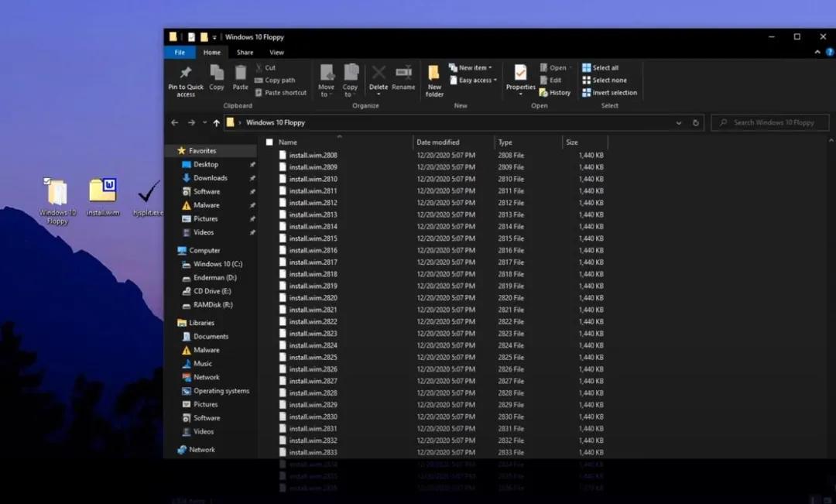Open the File menu
The image size is (836, 504).
(x=179, y=52)
